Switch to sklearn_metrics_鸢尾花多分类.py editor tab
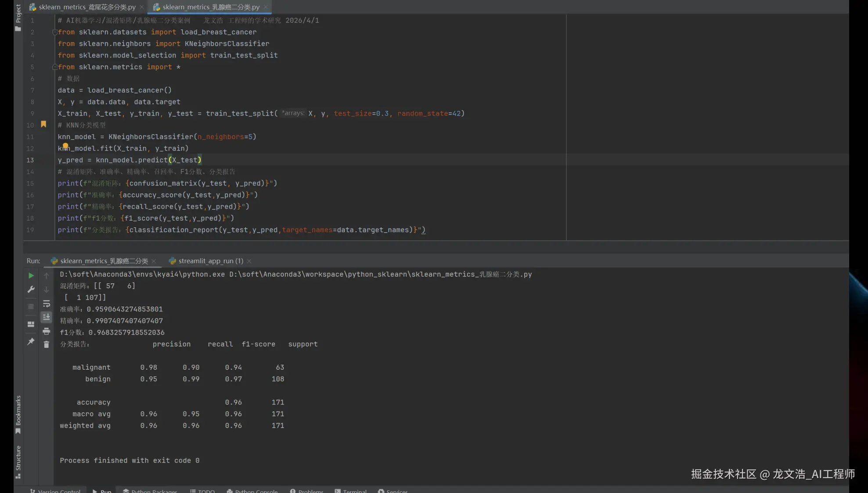Image resolution: width=868 pixels, height=493 pixels. [86, 7]
